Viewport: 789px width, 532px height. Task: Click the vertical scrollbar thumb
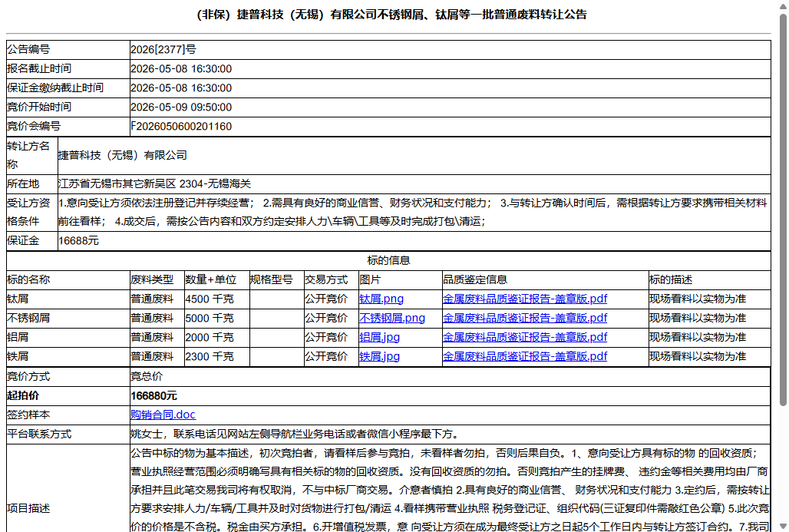point(783,210)
